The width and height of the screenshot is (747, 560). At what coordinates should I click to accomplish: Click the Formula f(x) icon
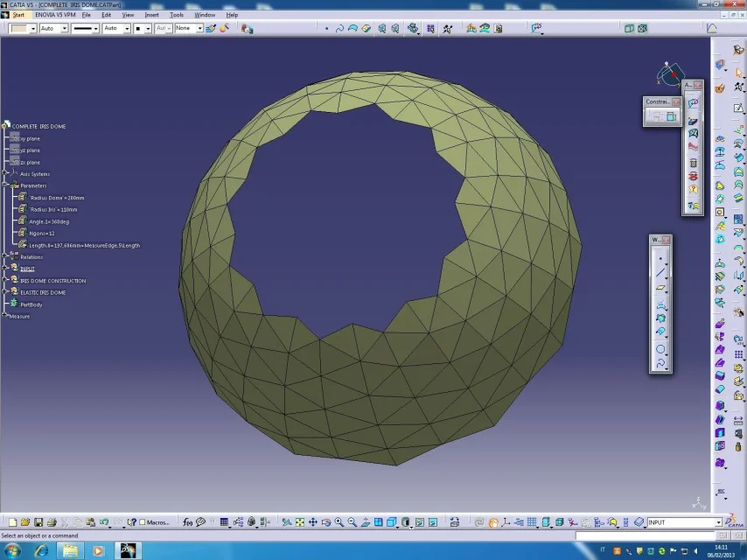coord(187,522)
